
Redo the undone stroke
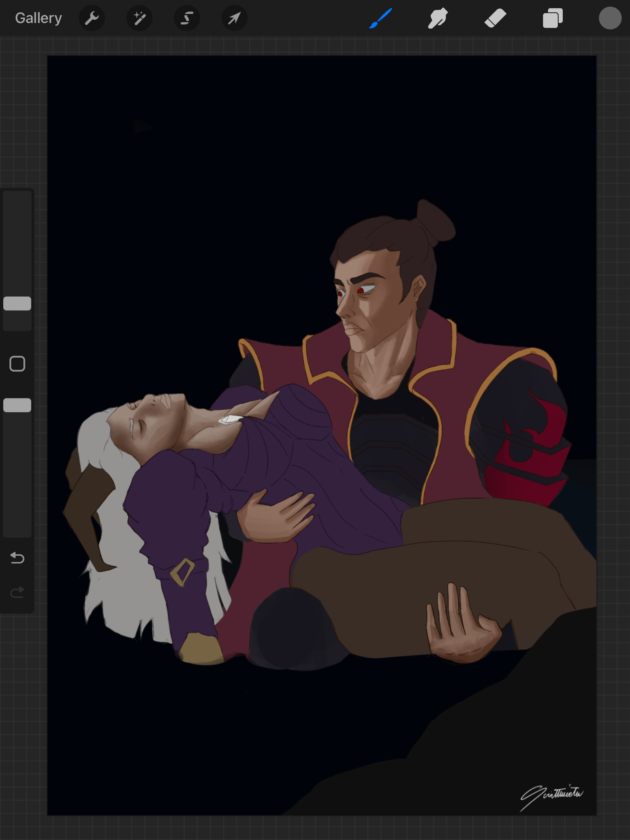tap(17, 592)
